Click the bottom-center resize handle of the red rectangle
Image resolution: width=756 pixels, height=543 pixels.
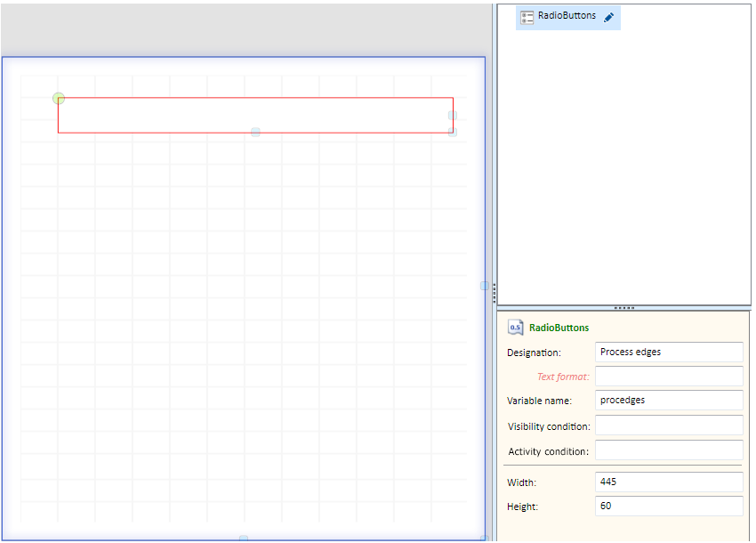coord(255,132)
